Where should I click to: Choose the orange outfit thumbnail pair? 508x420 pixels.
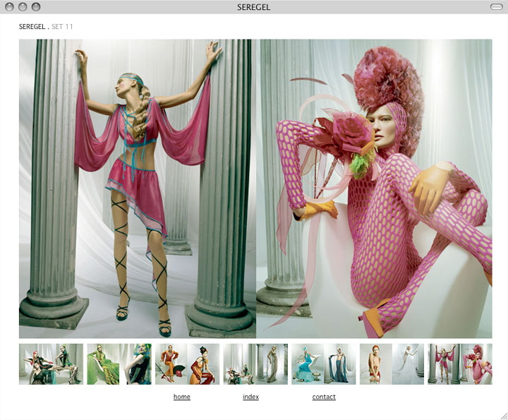(187, 364)
